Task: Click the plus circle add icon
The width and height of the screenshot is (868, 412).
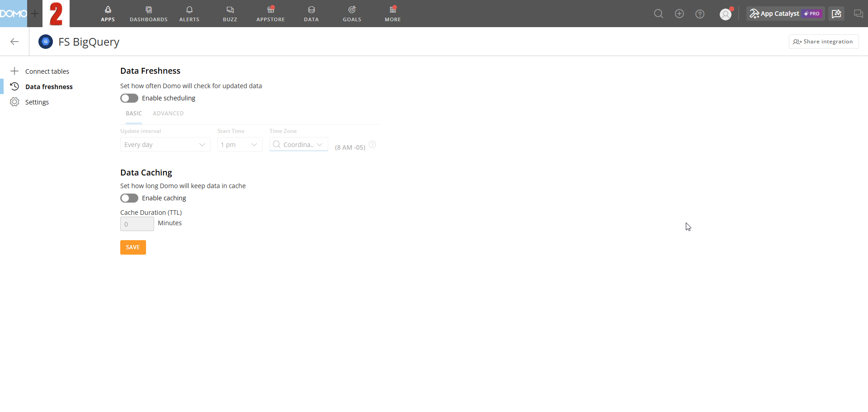Action: [x=679, y=14]
